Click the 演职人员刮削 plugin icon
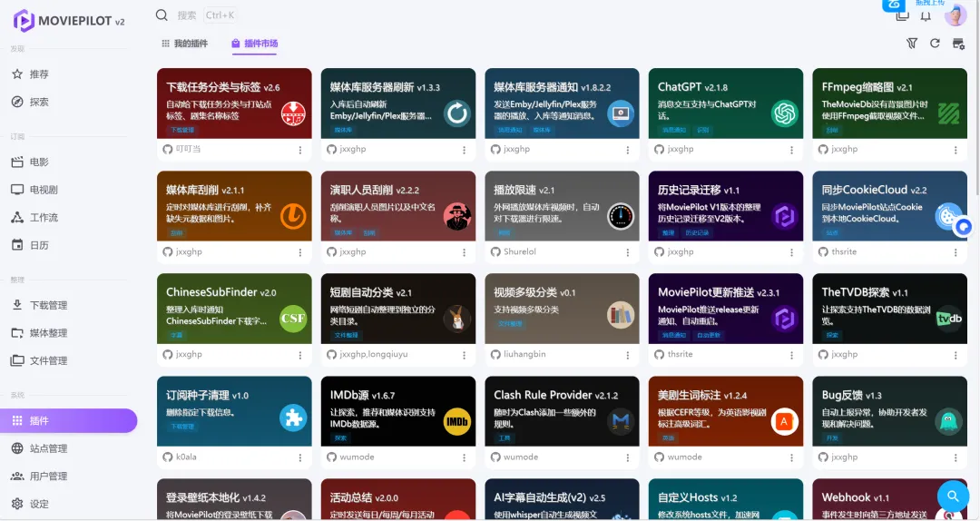Viewport: 980px width, 521px height. click(x=457, y=216)
